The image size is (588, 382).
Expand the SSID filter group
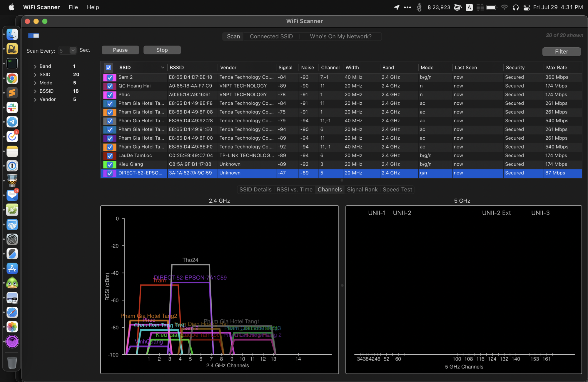[x=35, y=75]
